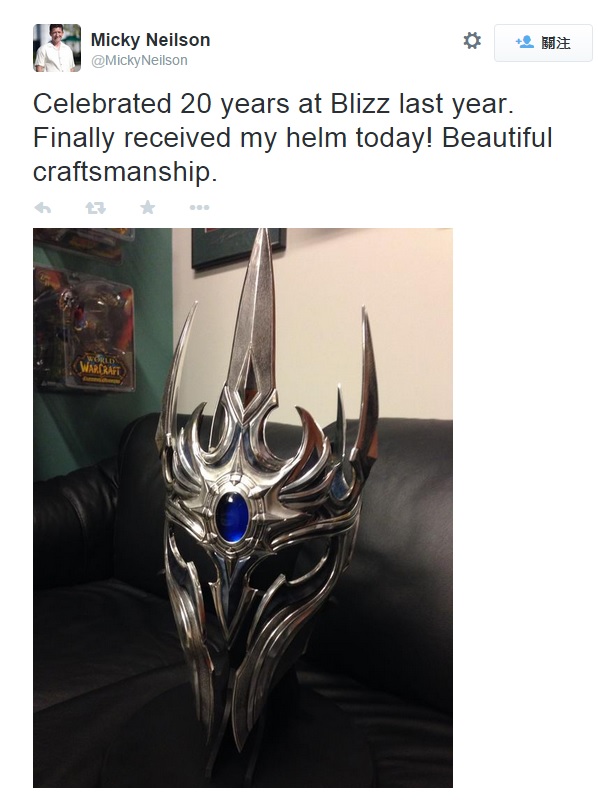Image resolution: width=598 pixels, height=800 pixels.
Task: Click the add-person icon beside 關注
Action: coord(525,42)
